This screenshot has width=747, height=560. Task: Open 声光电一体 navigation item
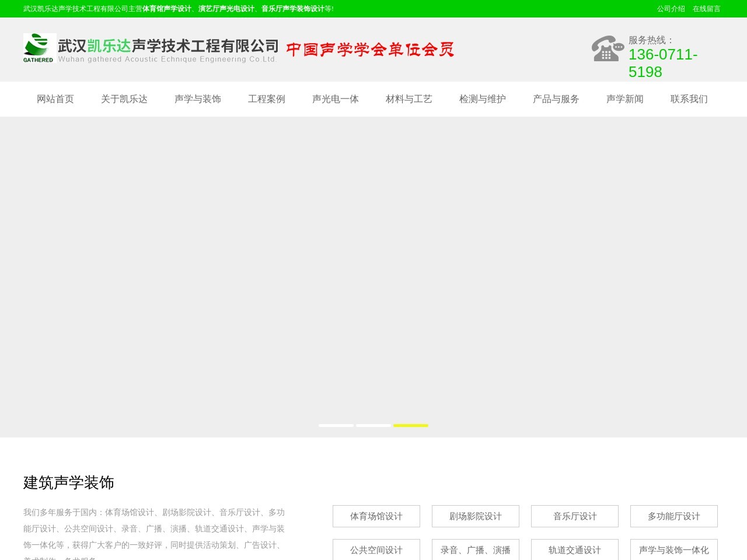click(x=336, y=99)
